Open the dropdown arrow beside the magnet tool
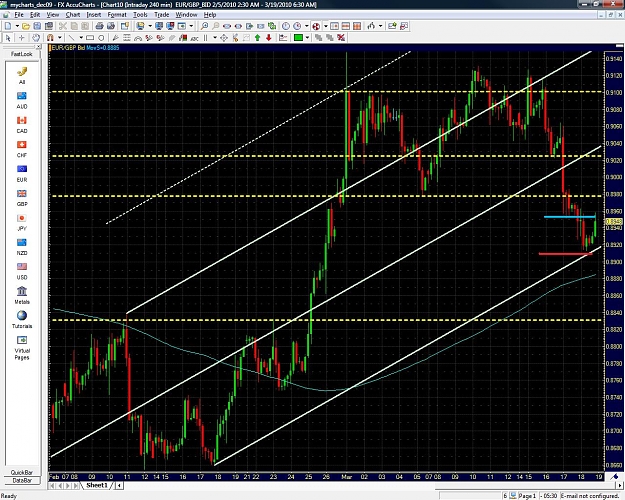Image resolution: width=625 pixels, height=500 pixels. click(x=60, y=38)
